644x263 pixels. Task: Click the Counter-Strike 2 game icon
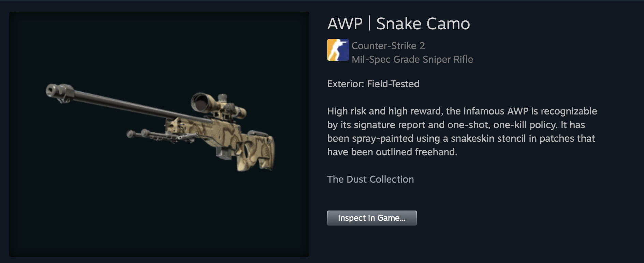coord(338,50)
